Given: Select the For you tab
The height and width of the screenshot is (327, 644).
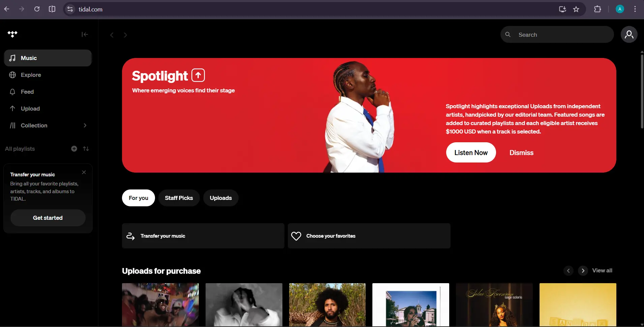Looking at the screenshot, I should (x=139, y=198).
